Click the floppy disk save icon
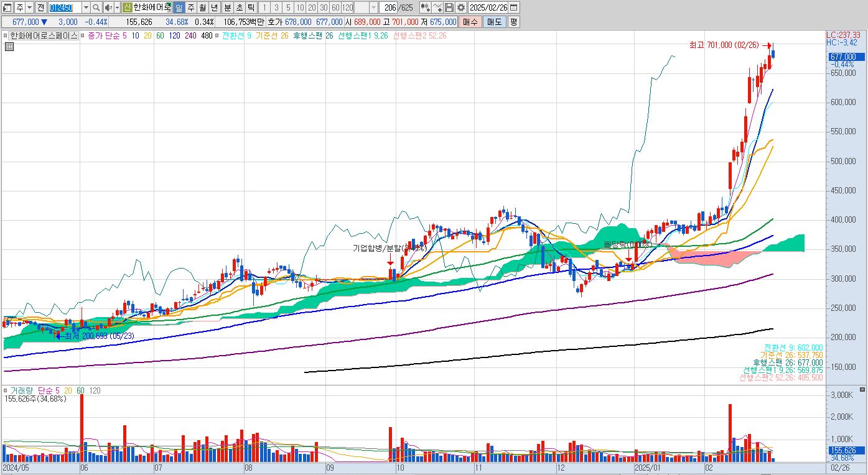868x475 pixels. click(x=449, y=7)
